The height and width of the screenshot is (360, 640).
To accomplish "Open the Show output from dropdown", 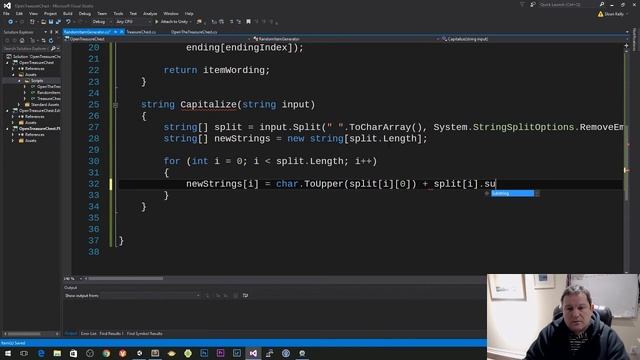I will [151, 296].
